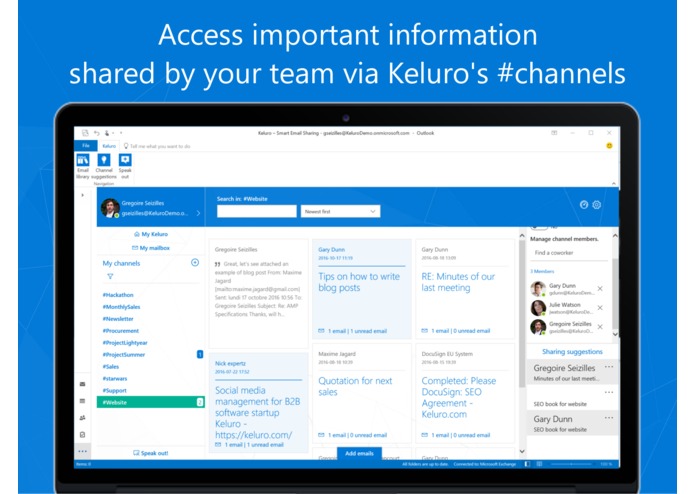Click the three dots navigation options
This screenshot has width=695, height=494.
coord(82,451)
